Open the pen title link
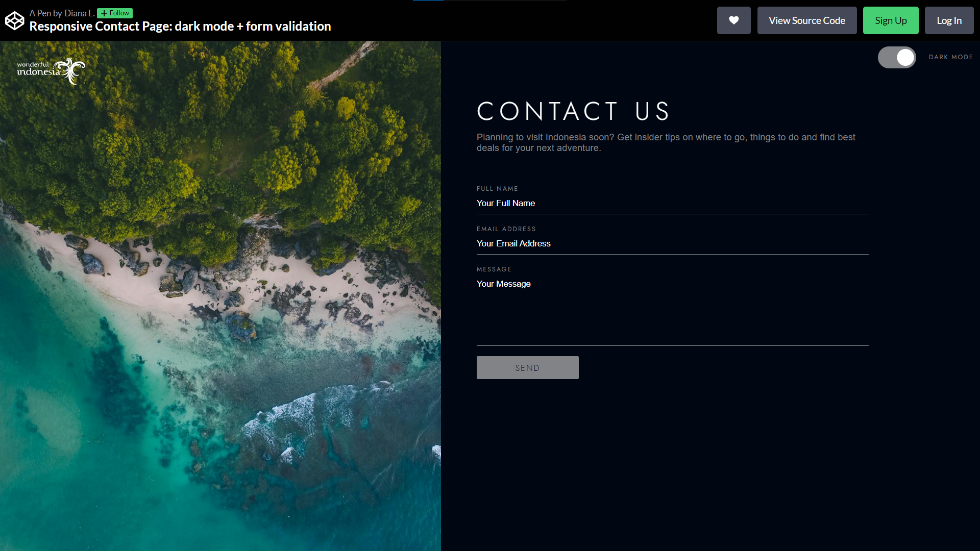 (179, 26)
